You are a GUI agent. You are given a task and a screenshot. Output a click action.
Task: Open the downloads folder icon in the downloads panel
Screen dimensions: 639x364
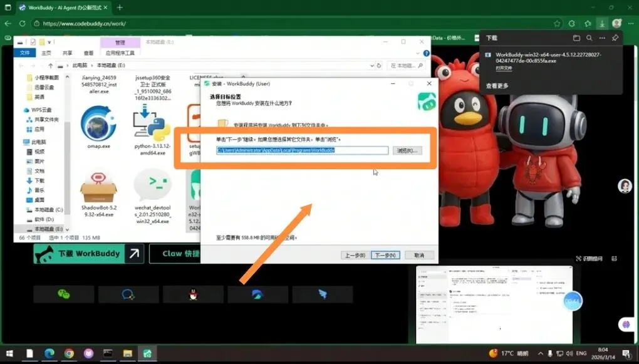click(576, 38)
